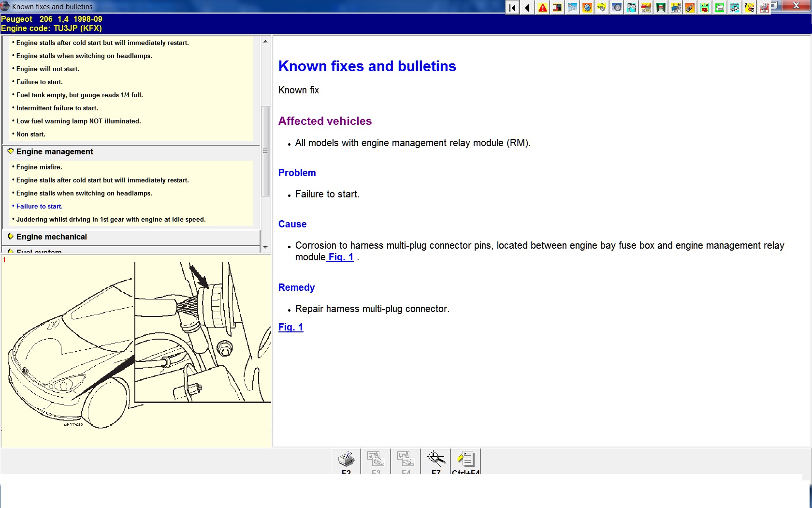This screenshot has width=812, height=508.
Task: Go to first page with skip-back arrow
Action: (x=512, y=8)
